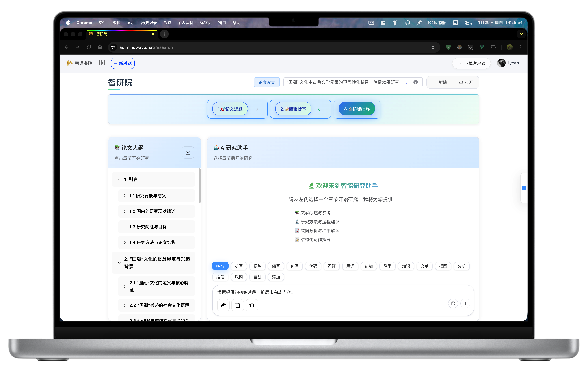Click the send arrow icon
This screenshot has height=371, width=588.
[x=465, y=303]
